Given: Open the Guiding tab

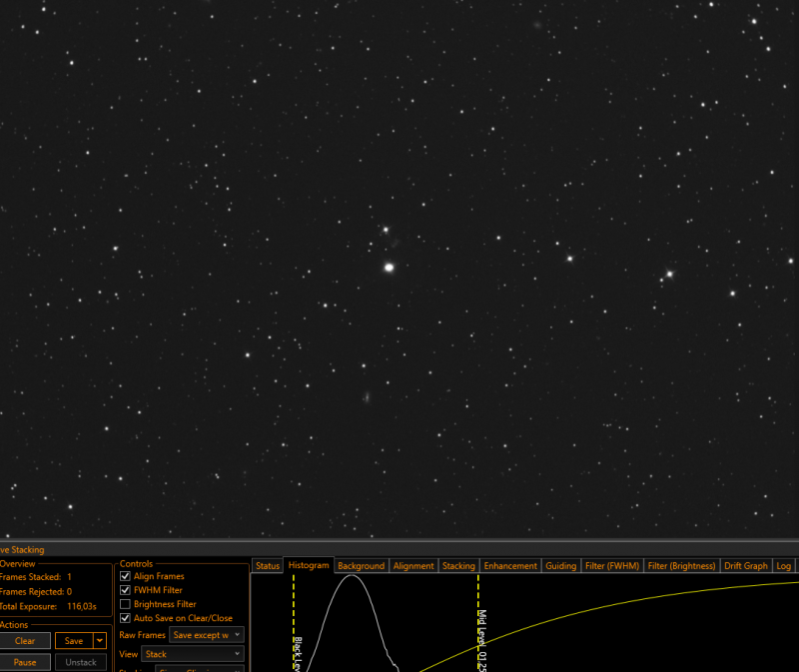Looking at the screenshot, I should pos(560,565).
